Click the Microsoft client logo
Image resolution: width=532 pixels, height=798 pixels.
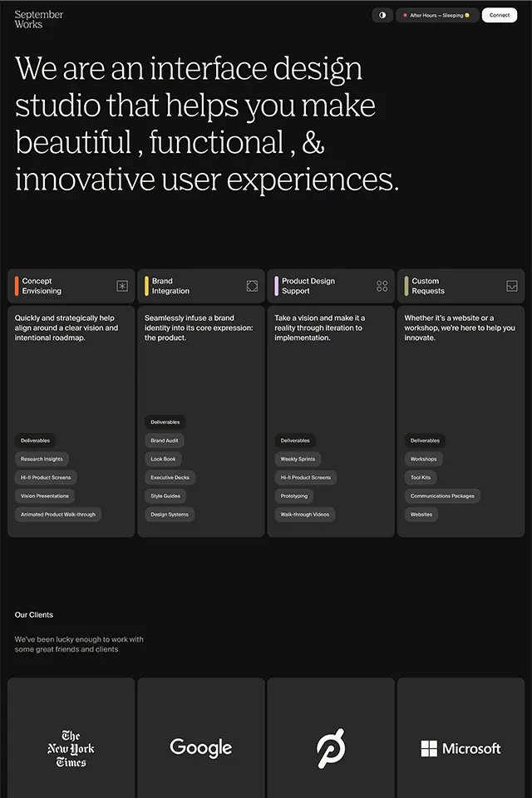(x=461, y=748)
